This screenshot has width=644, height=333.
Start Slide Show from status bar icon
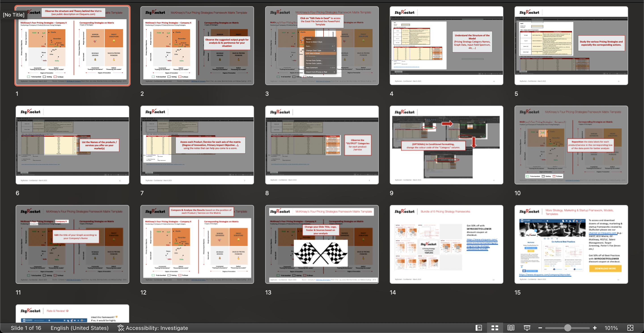[x=527, y=328]
